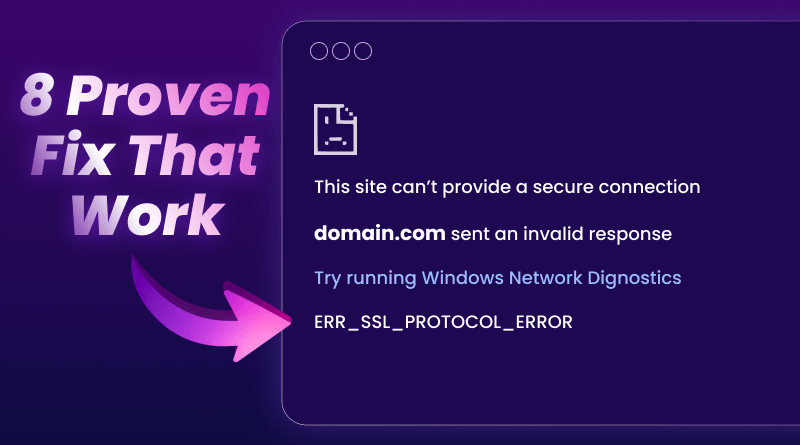Click the word Fix in the headline
The width and height of the screenshot is (800, 445).
point(72,154)
